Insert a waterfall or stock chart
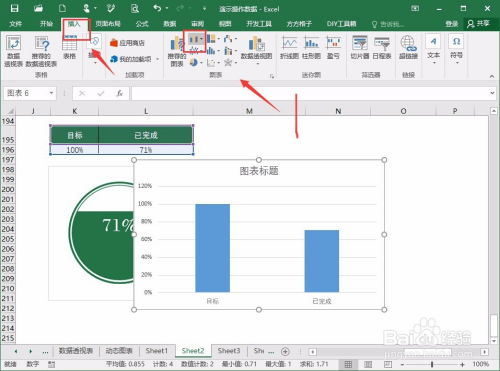500x371 pixels. [230, 39]
